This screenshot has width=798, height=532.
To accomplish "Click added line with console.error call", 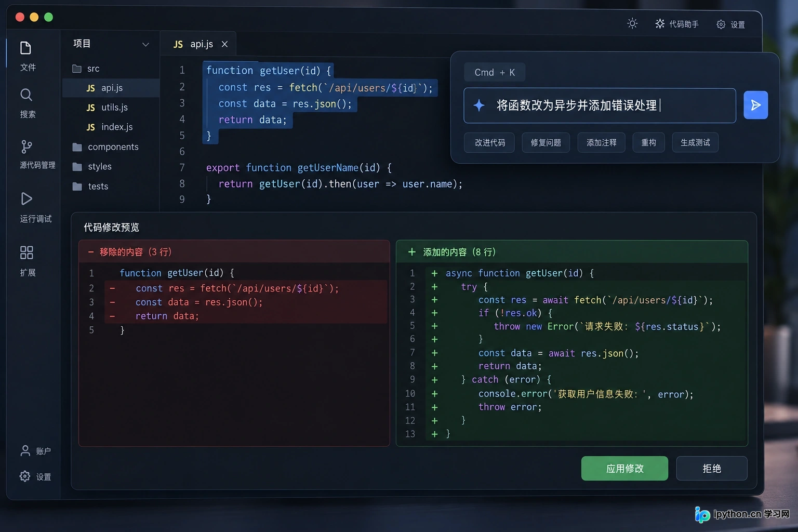I will (x=586, y=394).
